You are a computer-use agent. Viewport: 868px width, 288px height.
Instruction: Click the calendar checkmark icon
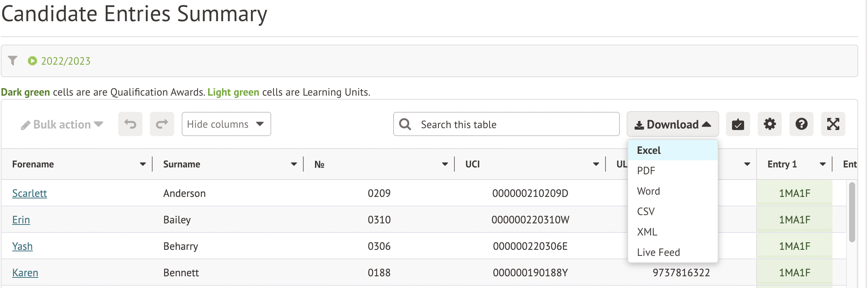coord(738,124)
